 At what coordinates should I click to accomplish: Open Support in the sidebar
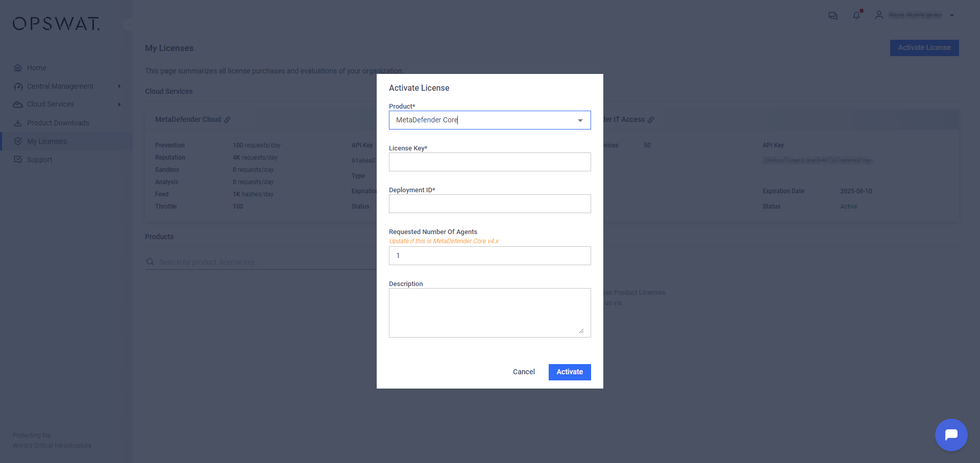[x=39, y=160]
